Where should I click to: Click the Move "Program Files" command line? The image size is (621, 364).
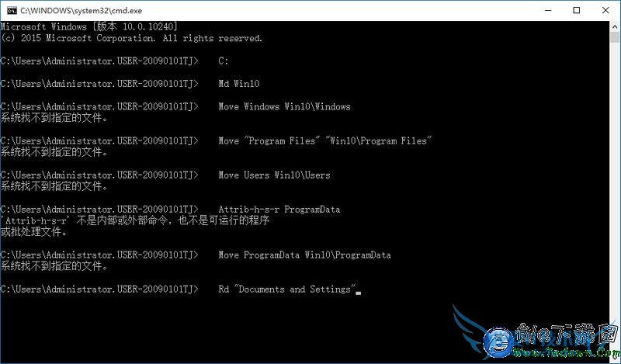click(x=324, y=141)
